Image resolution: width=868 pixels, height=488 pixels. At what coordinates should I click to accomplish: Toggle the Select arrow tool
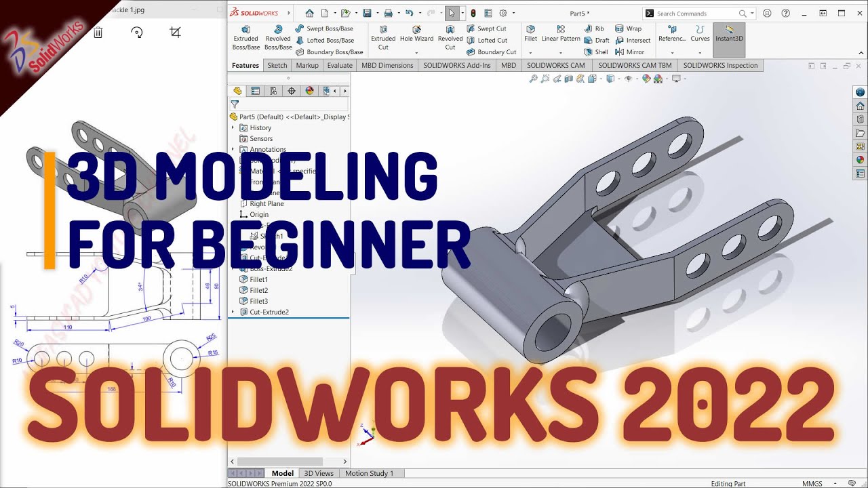(x=452, y=13)
